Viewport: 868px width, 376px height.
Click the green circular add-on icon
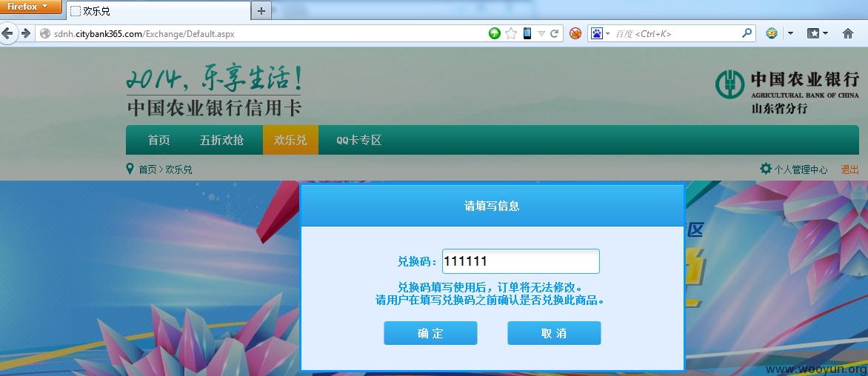click(x=495, y=34)
